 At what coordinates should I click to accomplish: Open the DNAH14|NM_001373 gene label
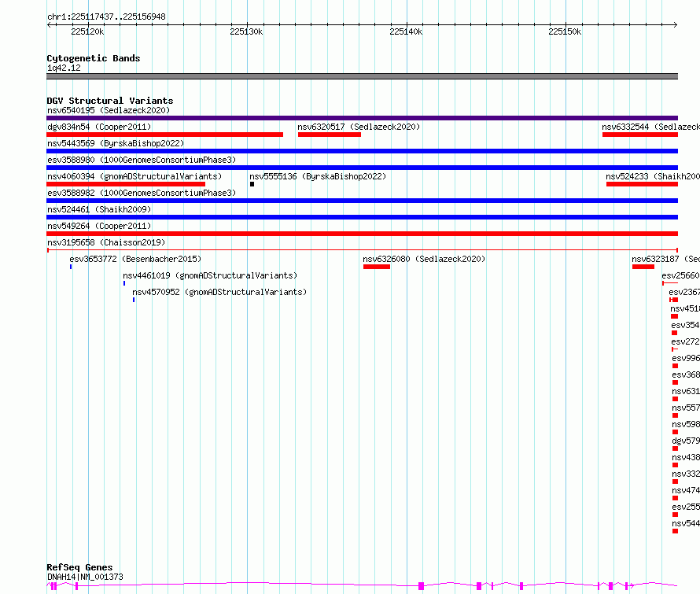85,577
